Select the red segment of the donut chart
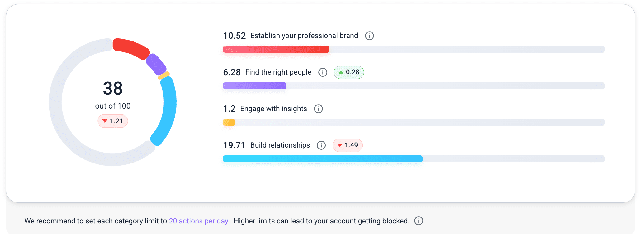This screenshot has width=644, height=234. point(130,48)
